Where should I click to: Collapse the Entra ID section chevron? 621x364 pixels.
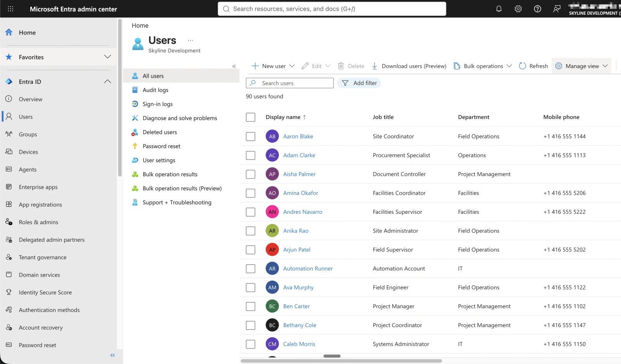[x=108, y=81]
